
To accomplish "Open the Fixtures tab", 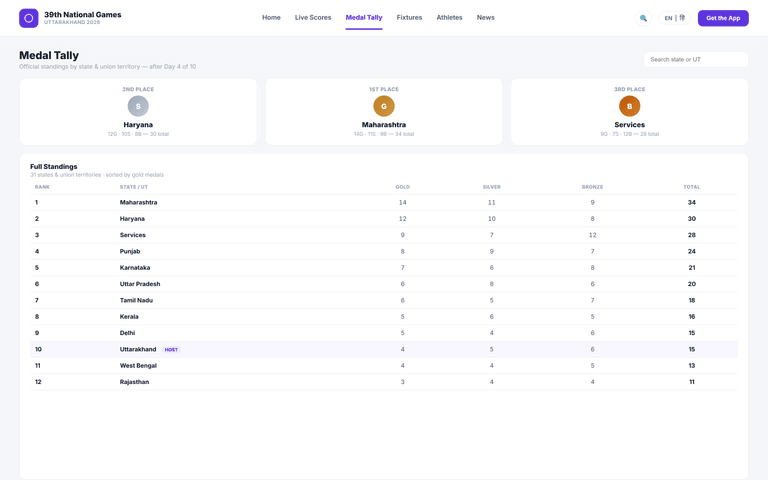I will click(x=409, y=18).
